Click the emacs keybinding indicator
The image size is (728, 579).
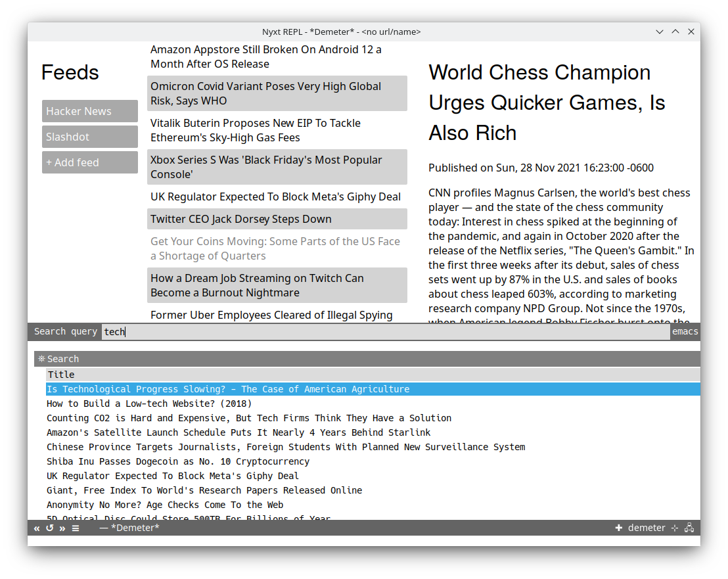pyautogui.click(x=685, y=331)
